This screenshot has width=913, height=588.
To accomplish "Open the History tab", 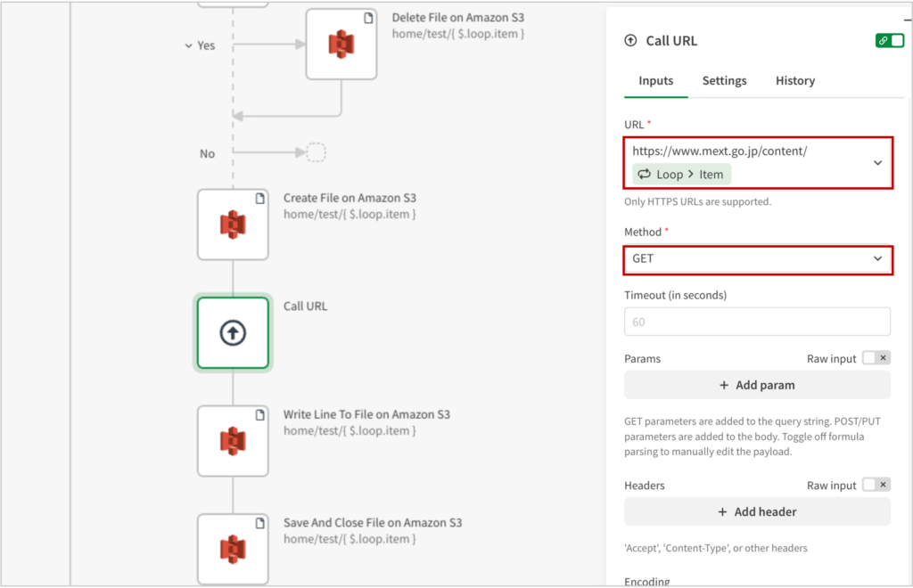I will [794, 81].
